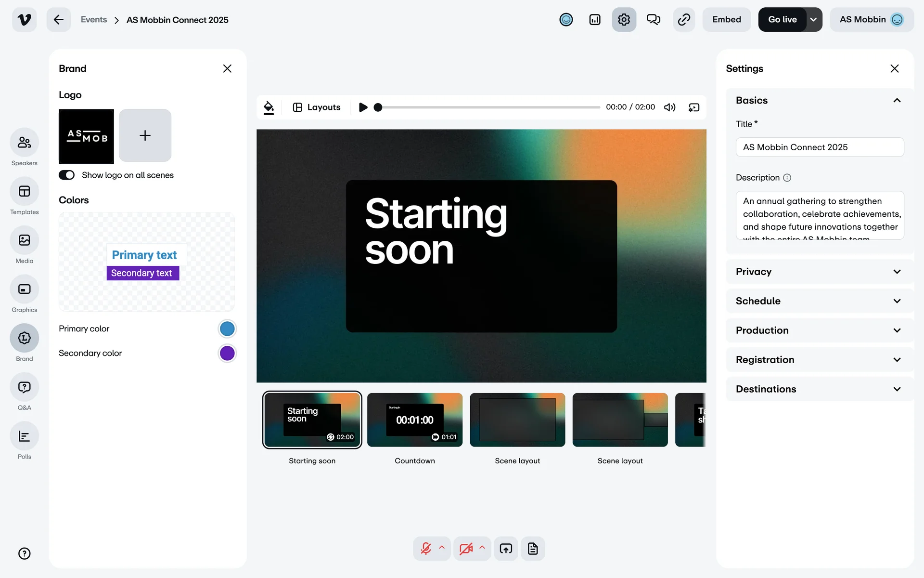Toggle 'Show logo on all scenes'

coord(67,175)
